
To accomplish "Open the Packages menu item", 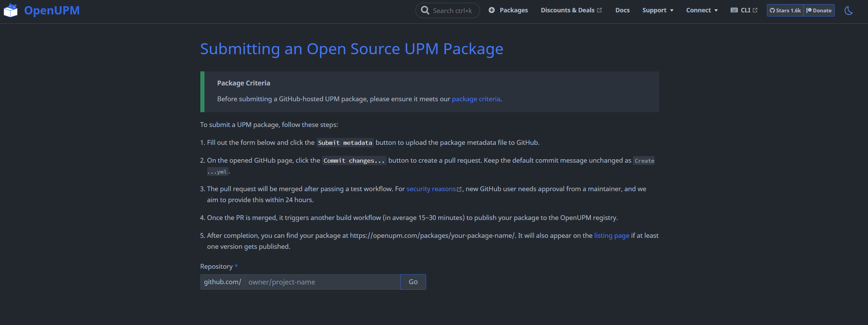I will (513, 10).
